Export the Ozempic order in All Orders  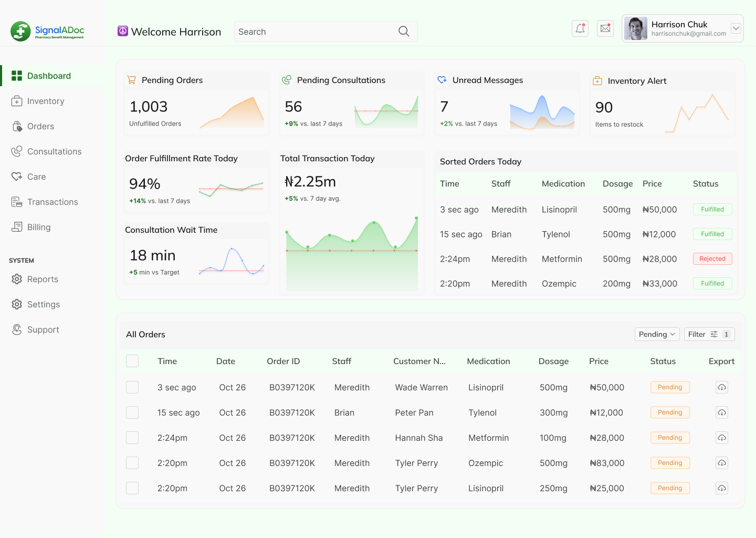coord(722,463)
